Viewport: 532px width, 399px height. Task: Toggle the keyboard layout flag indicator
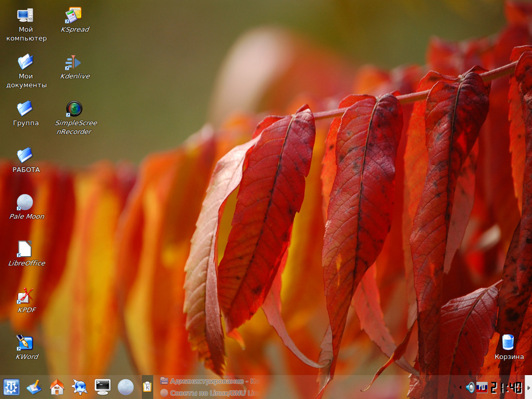pos(482,387)
